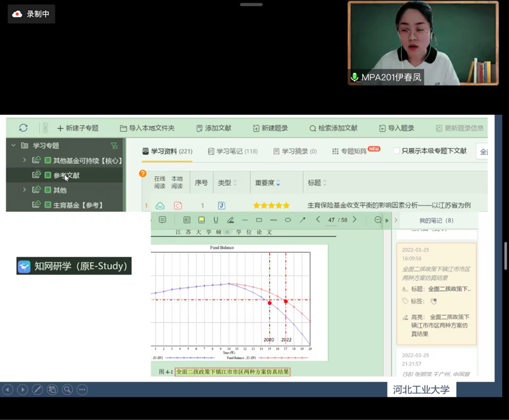Collapse the 学习专题 root node
Screen dimensions: 509x420
click(13, 146)
